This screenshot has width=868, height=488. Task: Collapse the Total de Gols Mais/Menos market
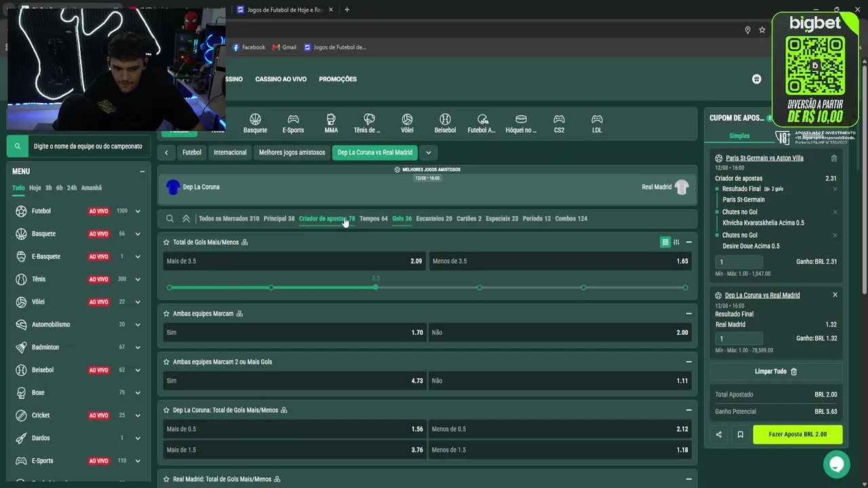688,242
